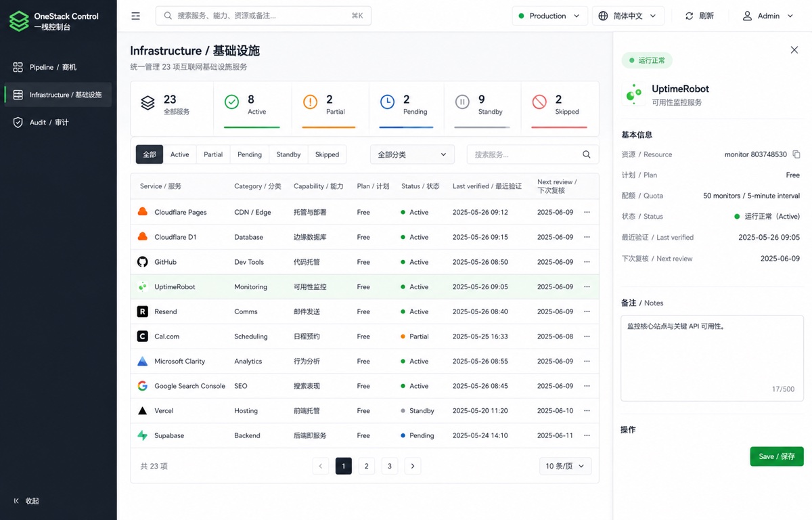Click the OneStack Control logo icon
This screenshot has height=520, width=812.
click(x=18, y=21)
